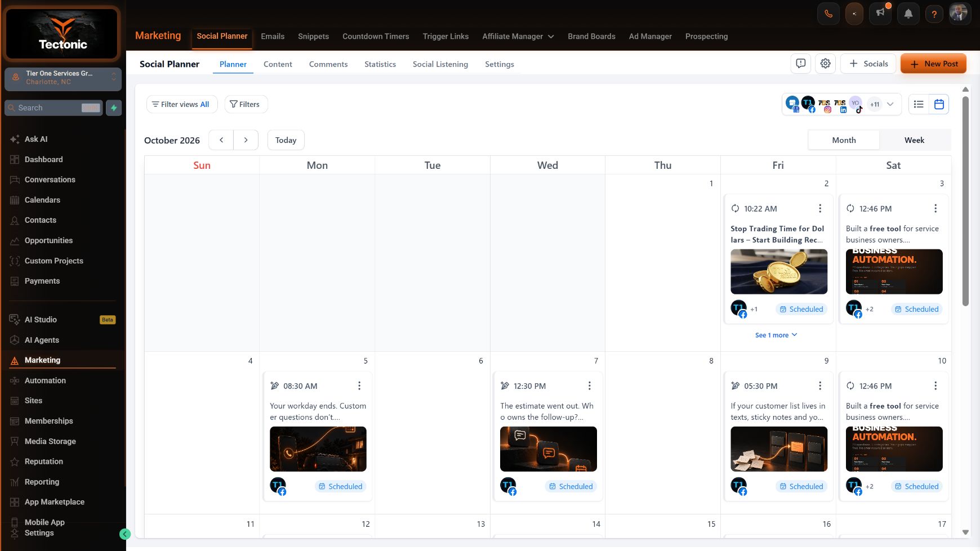This screenshot has width=980, height=551.
Task: Click the Socials button
Action: tap(868, 64)
